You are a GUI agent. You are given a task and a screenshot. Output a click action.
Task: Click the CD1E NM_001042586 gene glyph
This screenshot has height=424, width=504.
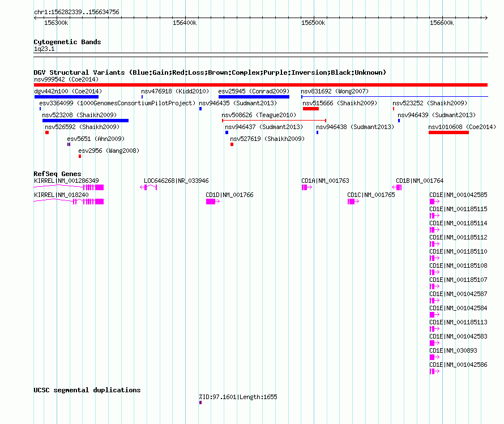pos(434,371)
